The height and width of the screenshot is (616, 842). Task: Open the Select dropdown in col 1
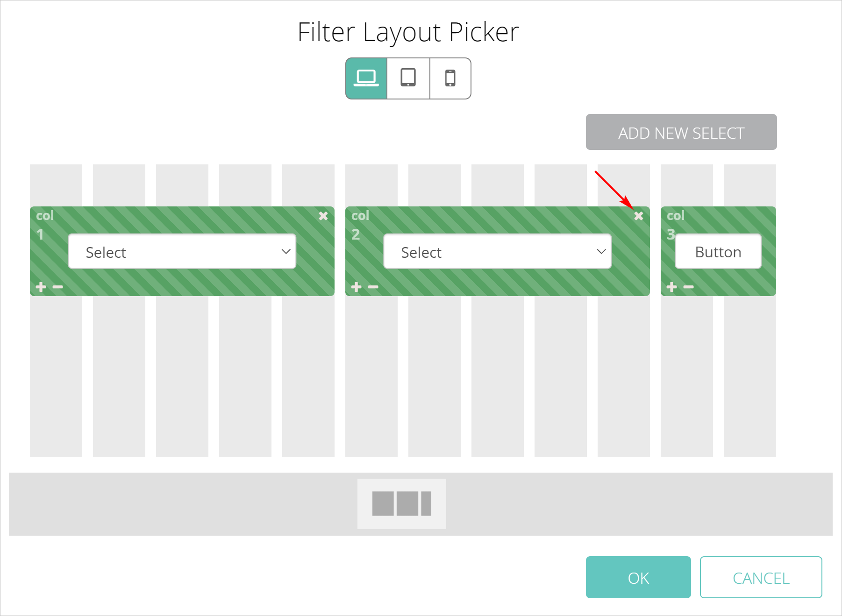pyautogui.click(x=182, y=252)
